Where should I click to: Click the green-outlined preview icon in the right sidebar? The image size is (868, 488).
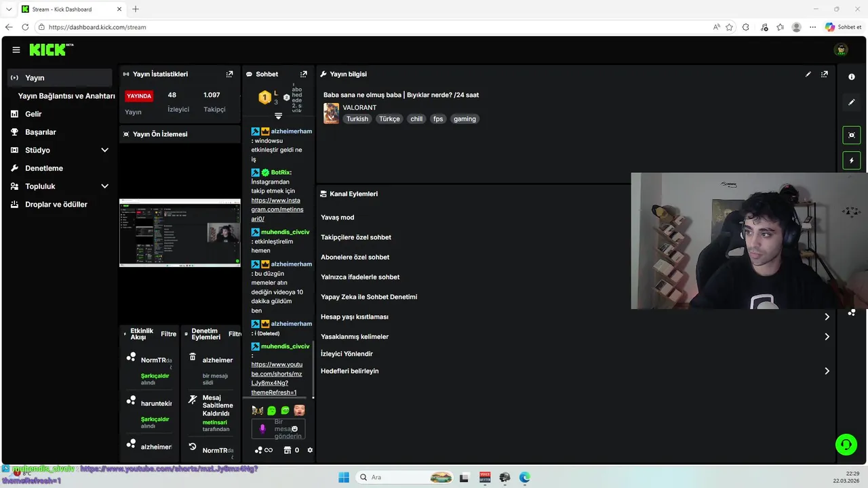[x=852, y=135]
